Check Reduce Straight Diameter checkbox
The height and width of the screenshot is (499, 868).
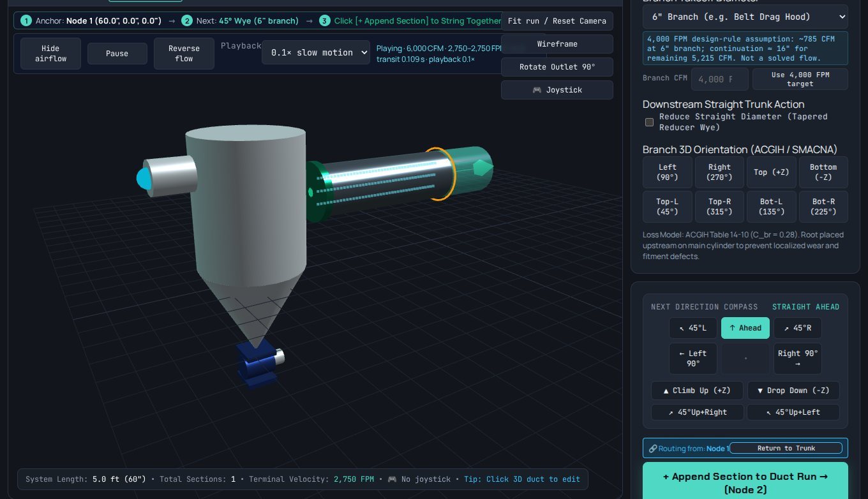(649, 122)
